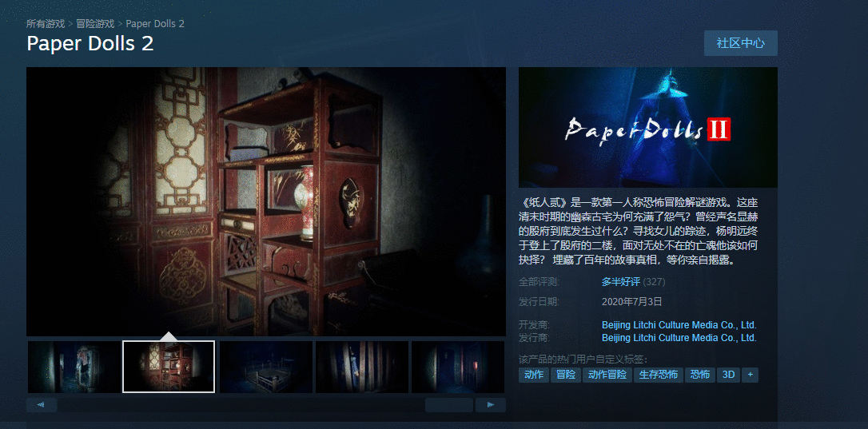Open the Paper Dolls II header image
This screenshot has height=429, width=868.
pyautogui.click(x=647, y=127)
